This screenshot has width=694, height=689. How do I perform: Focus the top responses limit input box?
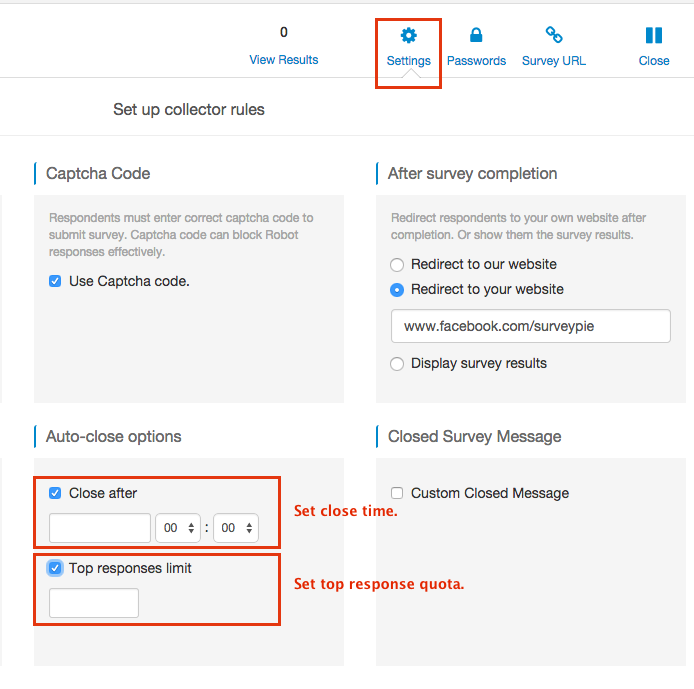[x=94, y=603]
